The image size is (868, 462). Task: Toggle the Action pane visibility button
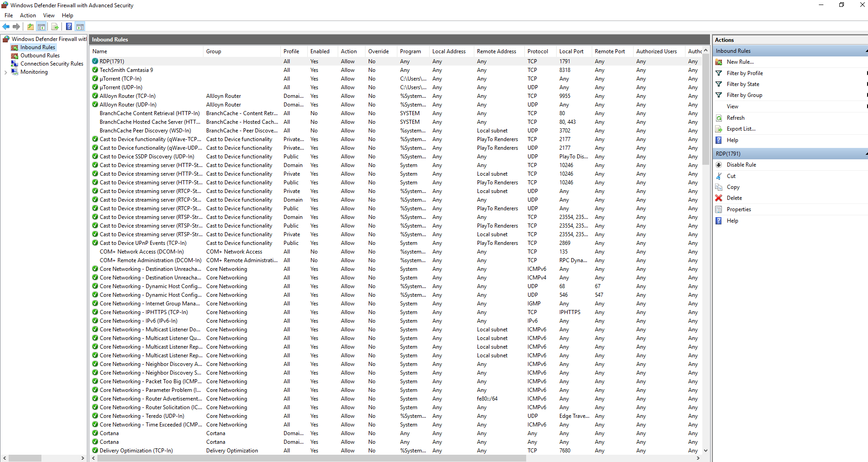(x=80, y=27)
